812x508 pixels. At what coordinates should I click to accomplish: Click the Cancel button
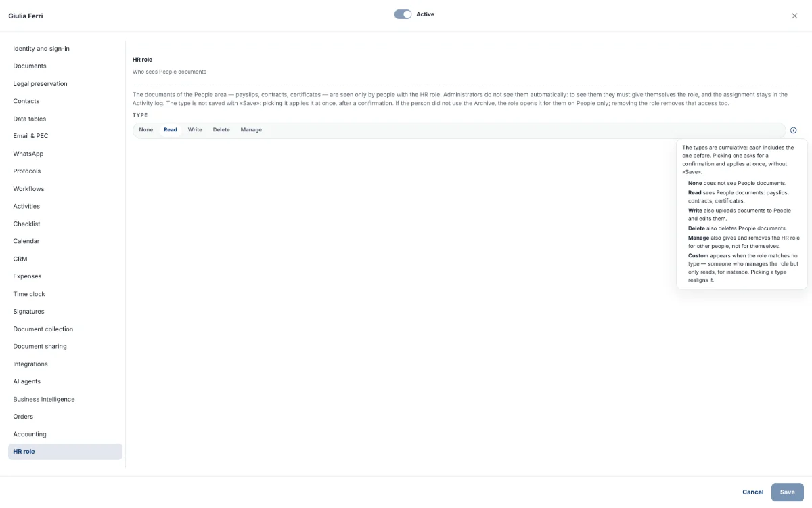click(x=753, y=492)
